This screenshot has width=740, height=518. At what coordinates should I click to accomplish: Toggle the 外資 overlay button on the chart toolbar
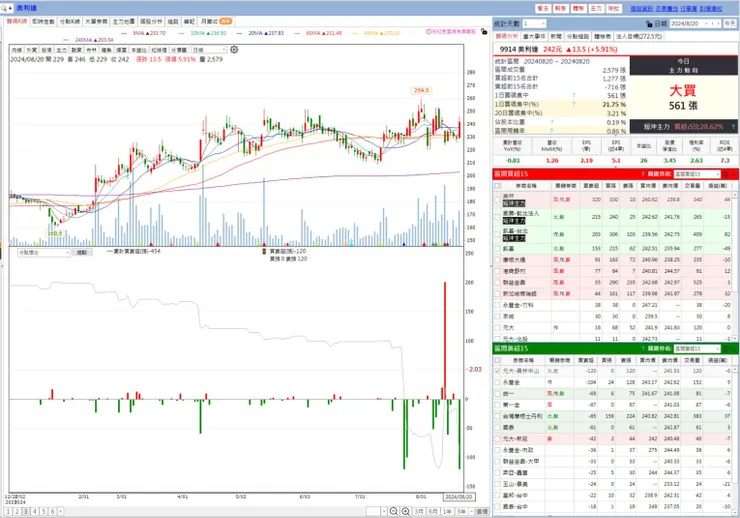(32, 50)
